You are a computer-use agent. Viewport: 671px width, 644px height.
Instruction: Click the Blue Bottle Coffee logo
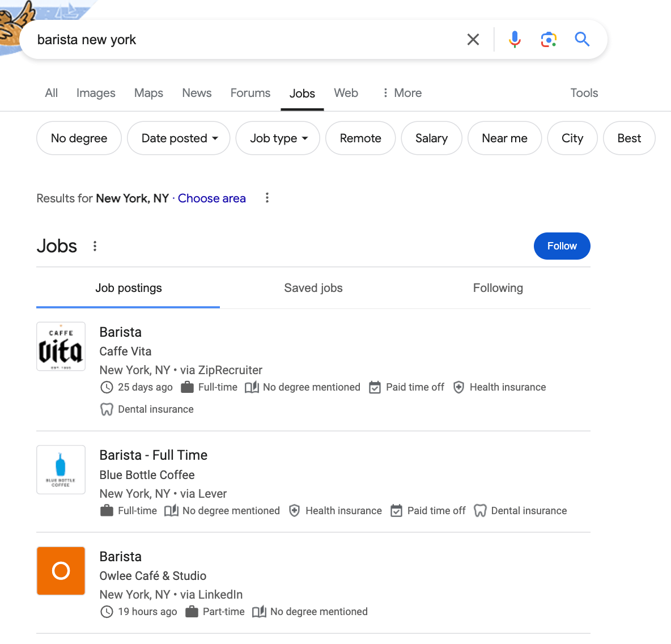61,470
